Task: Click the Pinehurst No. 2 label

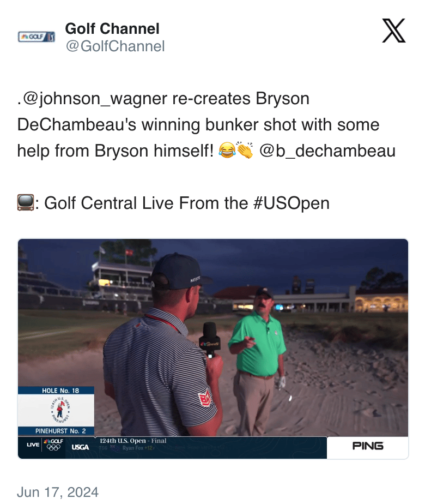Action: tap(60, 431)
